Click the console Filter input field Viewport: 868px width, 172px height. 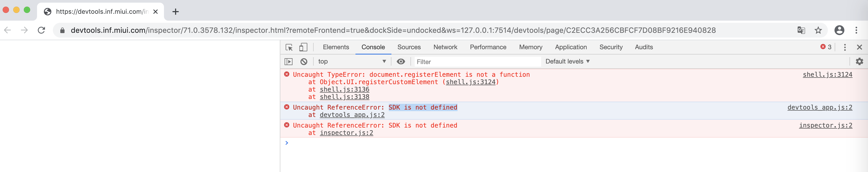point(477,62)
